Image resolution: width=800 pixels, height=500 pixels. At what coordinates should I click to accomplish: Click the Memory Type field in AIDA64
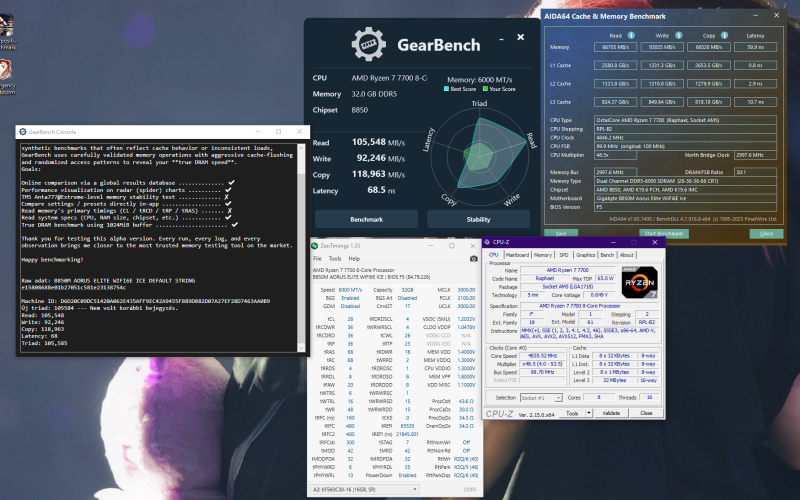pos(686,181)
